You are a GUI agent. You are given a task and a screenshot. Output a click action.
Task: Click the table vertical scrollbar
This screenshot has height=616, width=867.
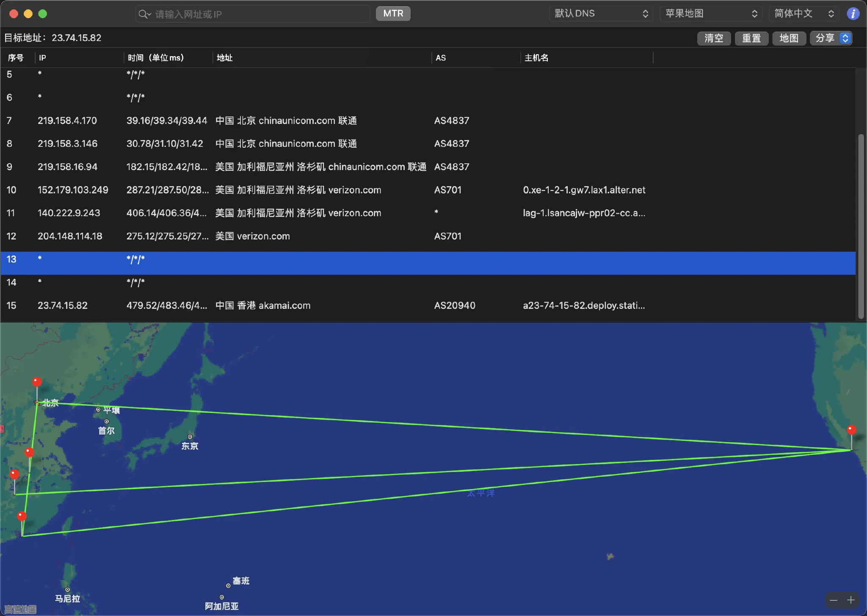click(x=861, y=226)
